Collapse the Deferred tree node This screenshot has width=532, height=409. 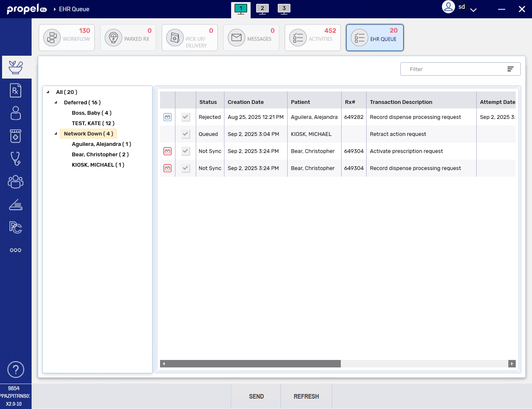(56, 103)
